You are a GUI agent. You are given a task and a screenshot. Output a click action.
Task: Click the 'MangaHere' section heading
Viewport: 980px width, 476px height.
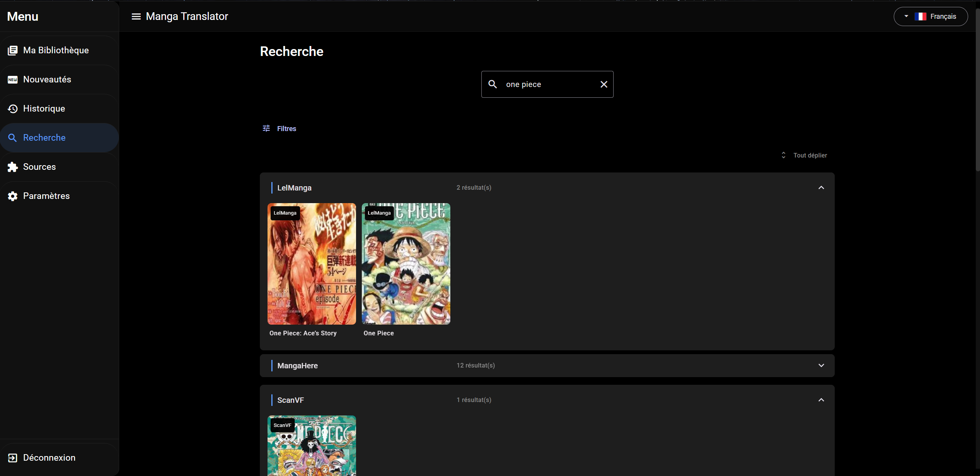tap(297, 366)
